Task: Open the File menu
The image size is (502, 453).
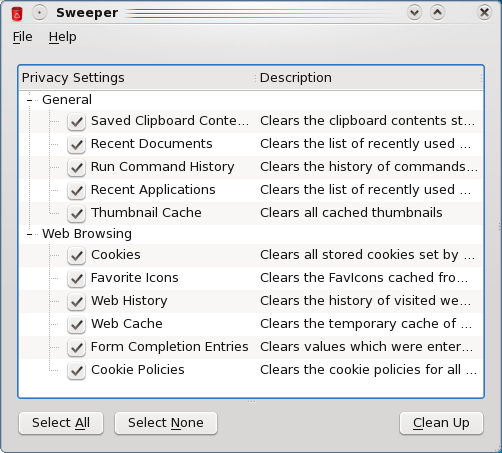Action: pyautogui.click(x=23, y=37)
